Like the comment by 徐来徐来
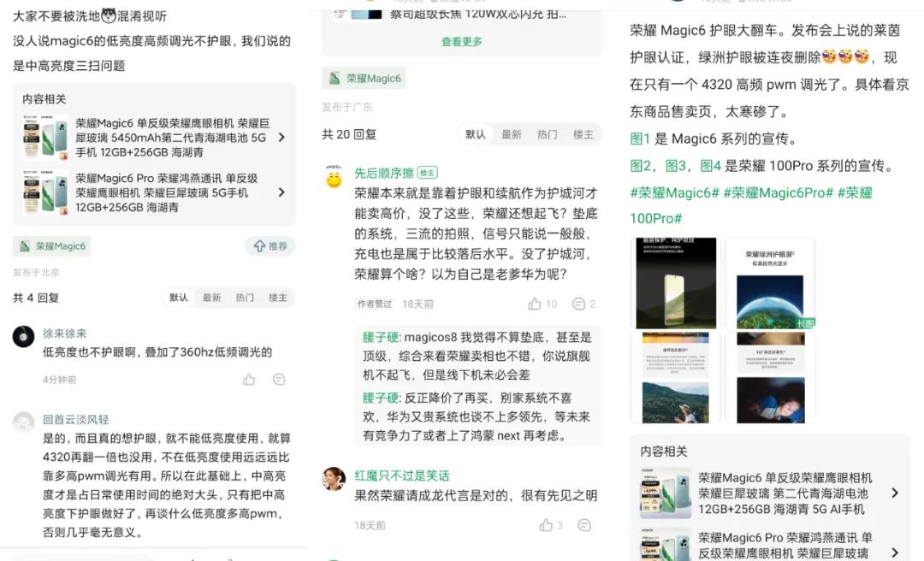This screenshot has height=561, width=924. 249,379
